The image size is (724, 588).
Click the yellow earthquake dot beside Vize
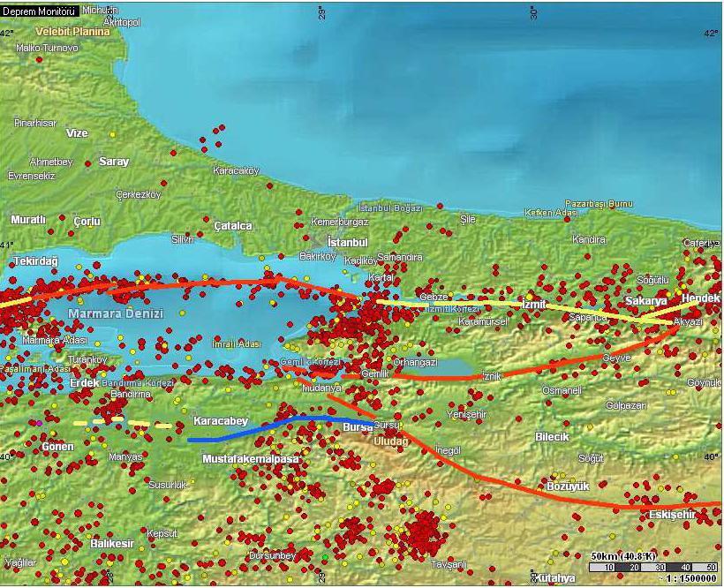coord(112,133)
